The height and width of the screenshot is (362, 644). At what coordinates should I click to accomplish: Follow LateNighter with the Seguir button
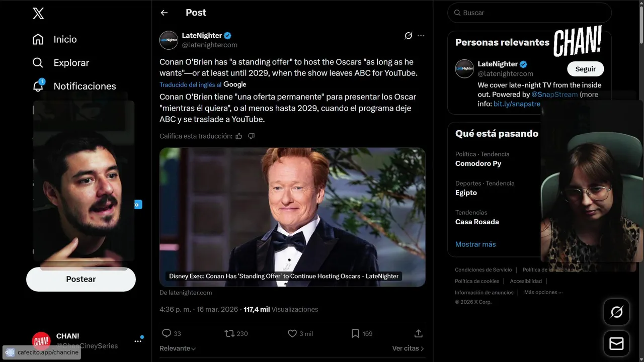tap(585, 69)
